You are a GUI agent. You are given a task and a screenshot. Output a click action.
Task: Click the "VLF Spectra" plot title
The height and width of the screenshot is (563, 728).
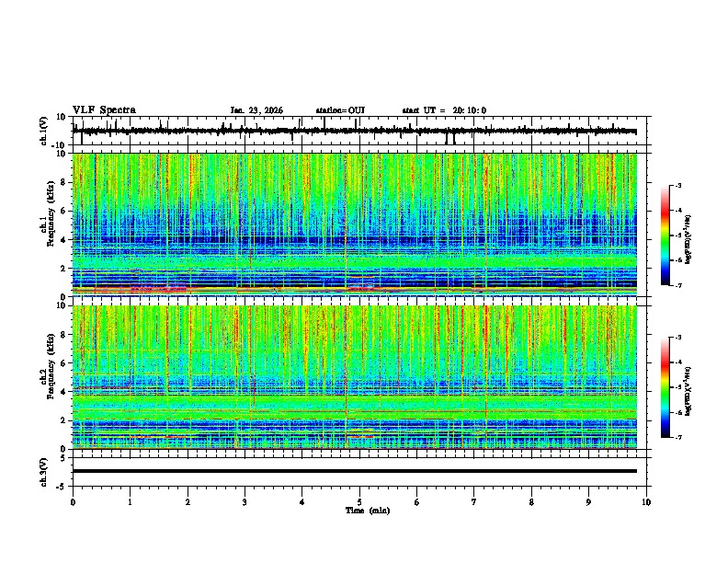pyautogui.click(x=104, y=110)
